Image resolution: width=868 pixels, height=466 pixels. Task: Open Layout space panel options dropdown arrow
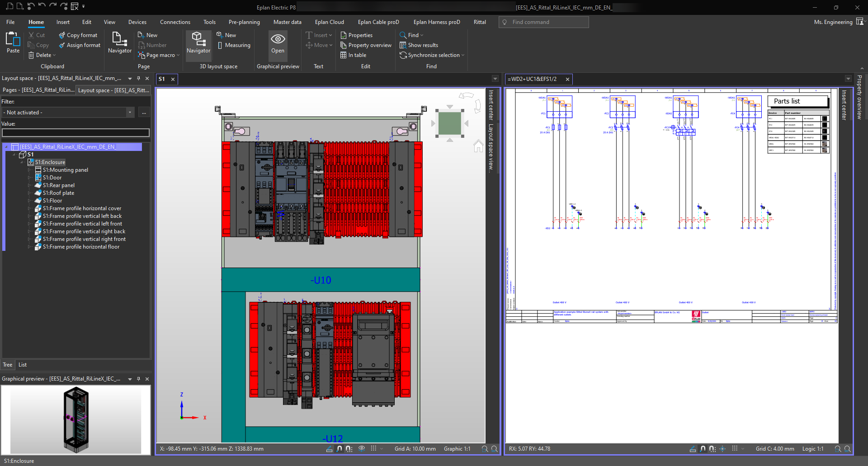130,79
